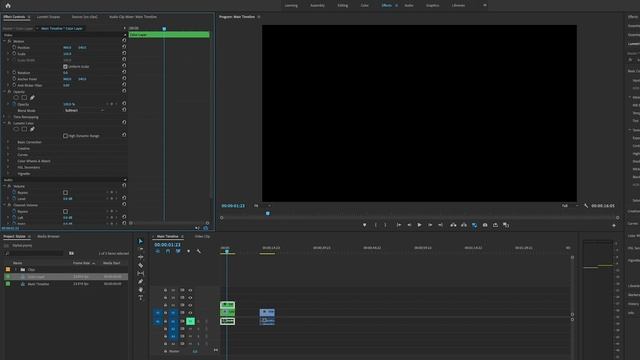The image size is (640, 360).
Task: Open playback resolution dropdown showing Full
Action: click(x=570, y=206)
